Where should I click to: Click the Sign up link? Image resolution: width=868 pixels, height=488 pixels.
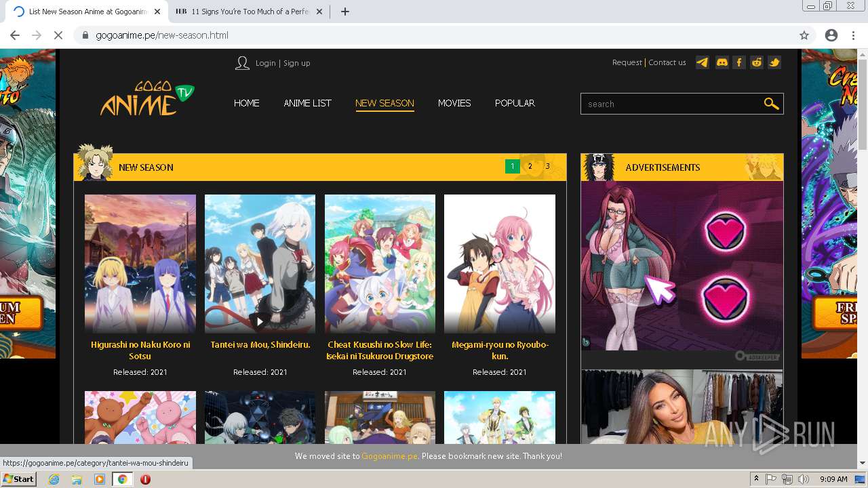click(x=296, y=63)
